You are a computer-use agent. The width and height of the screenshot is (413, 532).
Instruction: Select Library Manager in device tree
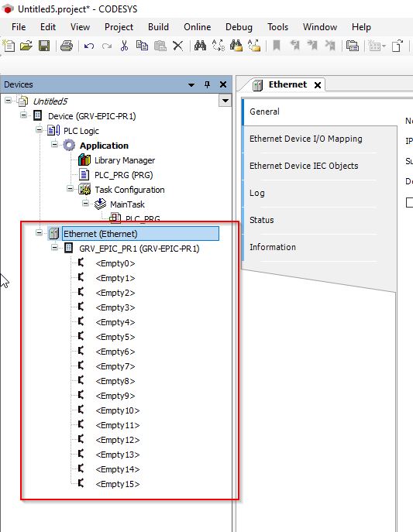point(125,160)
